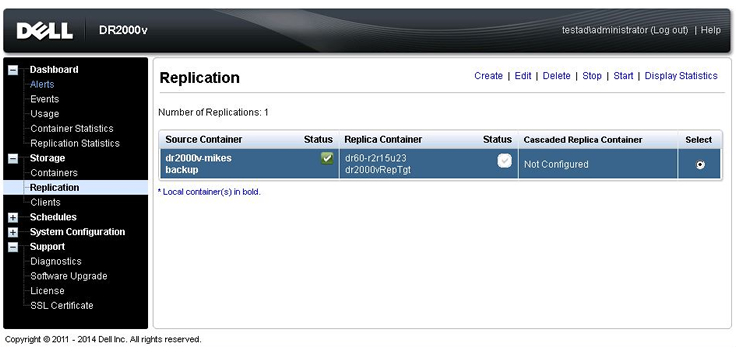The height and width of the screenshot is (363, 736).
Task: Open the SSL Certificate page
Action: pos(62,305)
